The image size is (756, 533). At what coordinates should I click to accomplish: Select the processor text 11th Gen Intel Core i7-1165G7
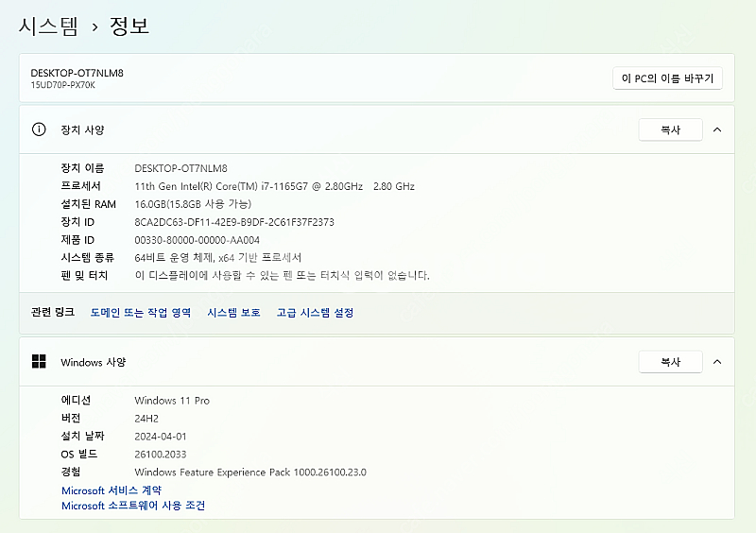coord(274,186)
